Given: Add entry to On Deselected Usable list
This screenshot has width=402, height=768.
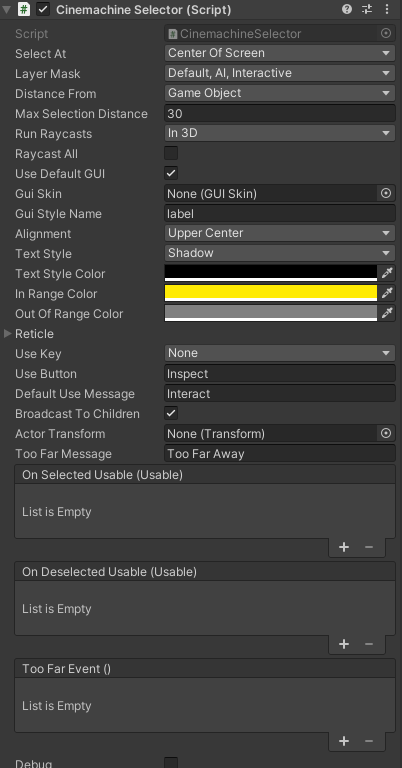Looking at the screenshot, I should (x=344, y=644).
